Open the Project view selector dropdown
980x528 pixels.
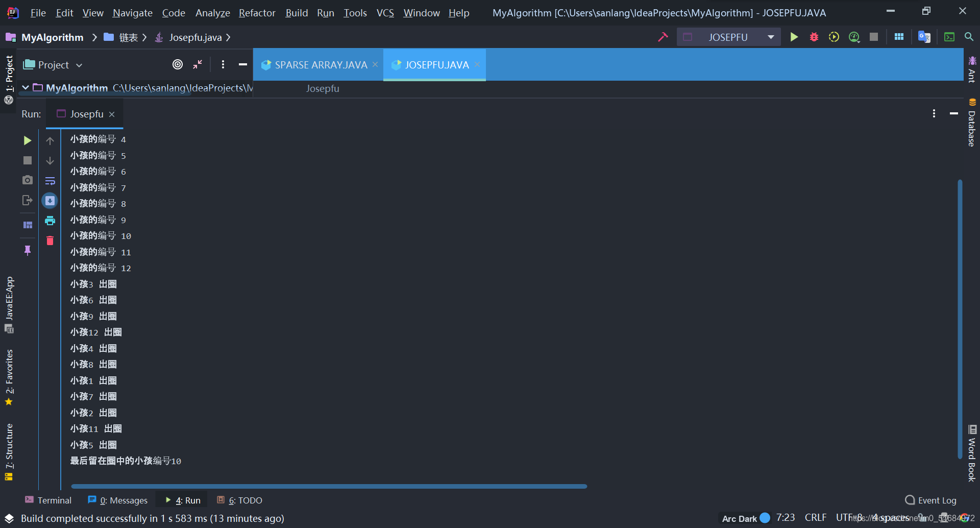coord(53,65)
